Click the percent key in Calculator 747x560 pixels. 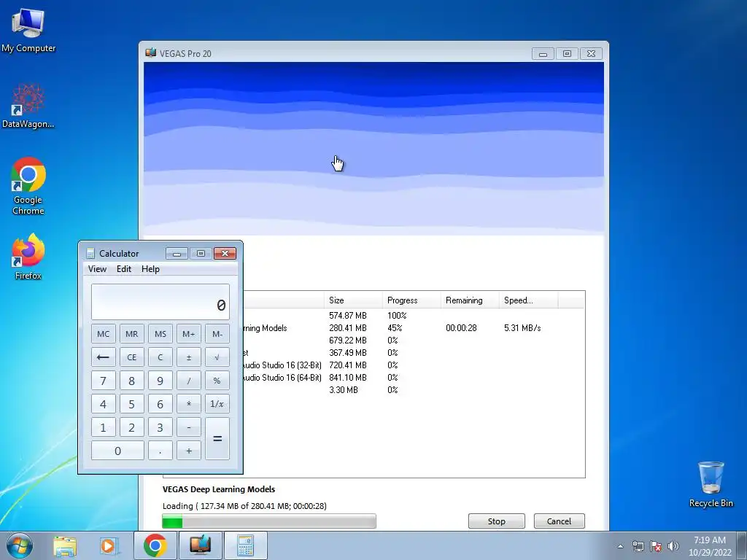pos(217,381)
